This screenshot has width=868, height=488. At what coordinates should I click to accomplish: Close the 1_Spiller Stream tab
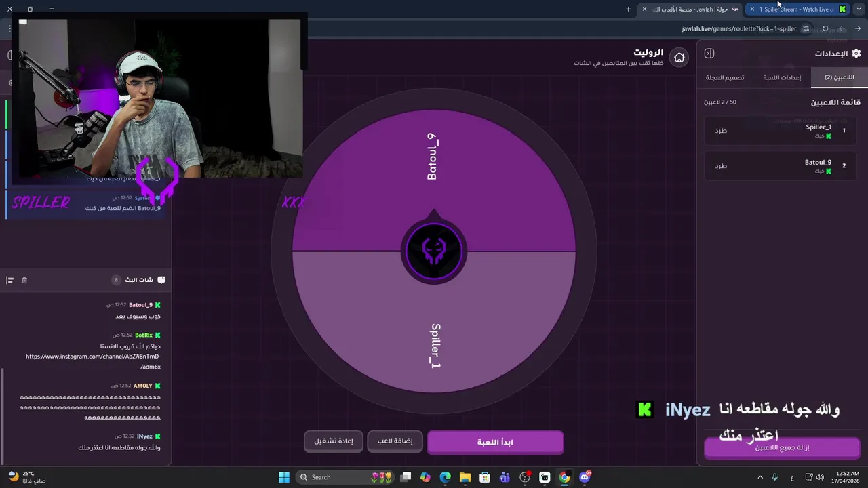751,9
